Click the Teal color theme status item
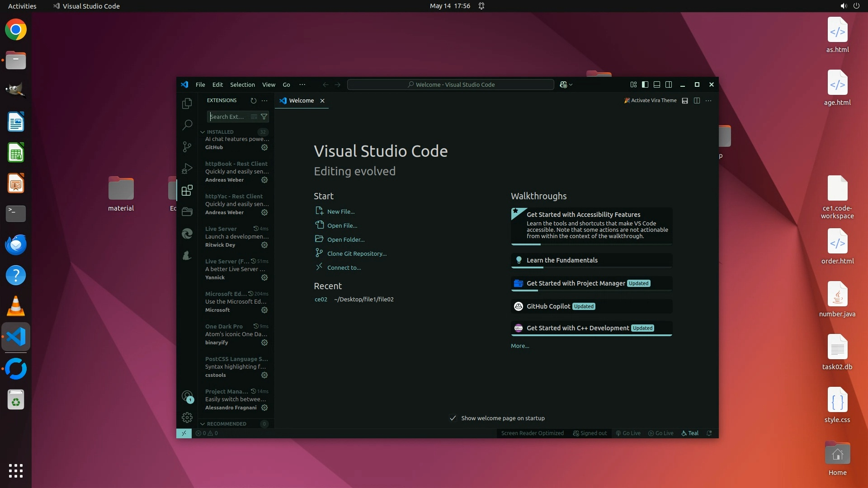The width and height of the screenshot is (868, 488). pos(690,433)
